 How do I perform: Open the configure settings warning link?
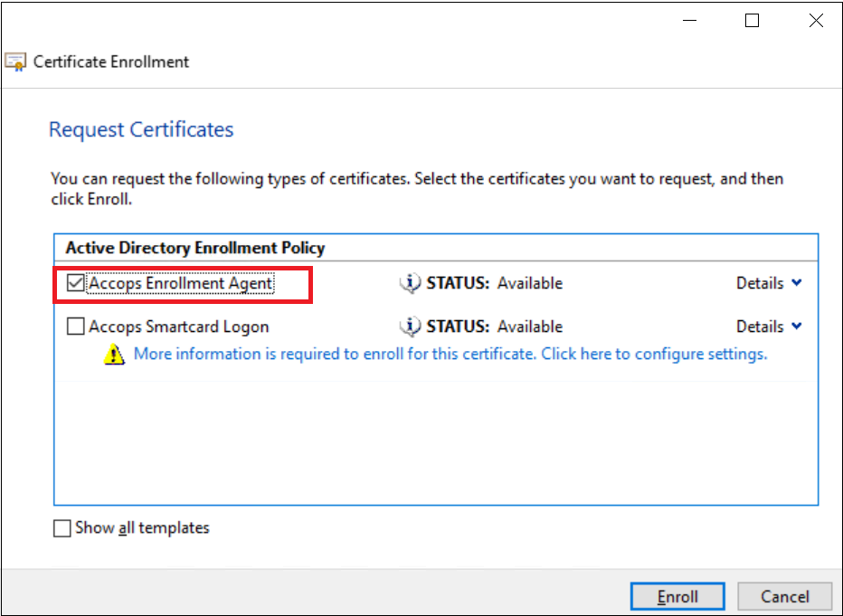[450, 354]
